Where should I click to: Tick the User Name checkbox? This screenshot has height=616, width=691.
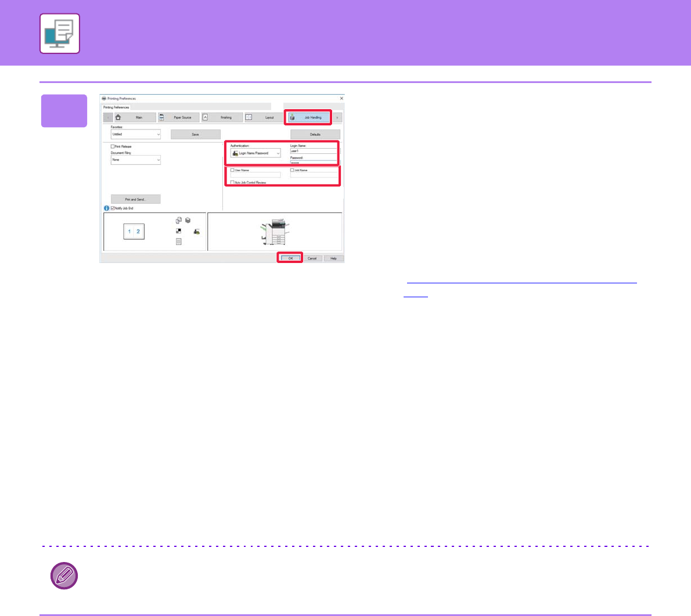[232, 170]
